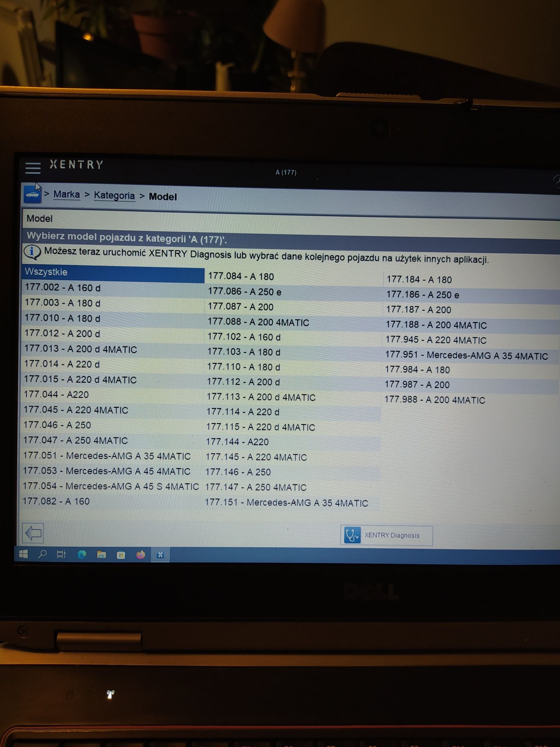
Task: Launch XENTRY Diagnosis button
Action: pyautogui.click(x=386, y=535)
